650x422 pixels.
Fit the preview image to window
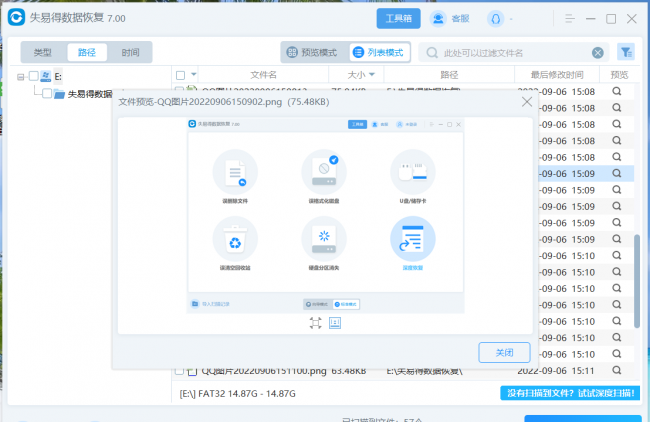[x=315, y=323]
